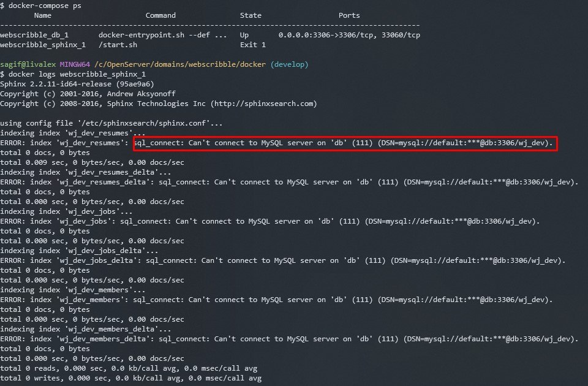This screenshot has width=588, height=386.
Task: Click 'Sphinx 2.2.11-id64-release (95ae9a6)' line
Action: (x=77, y=84)
